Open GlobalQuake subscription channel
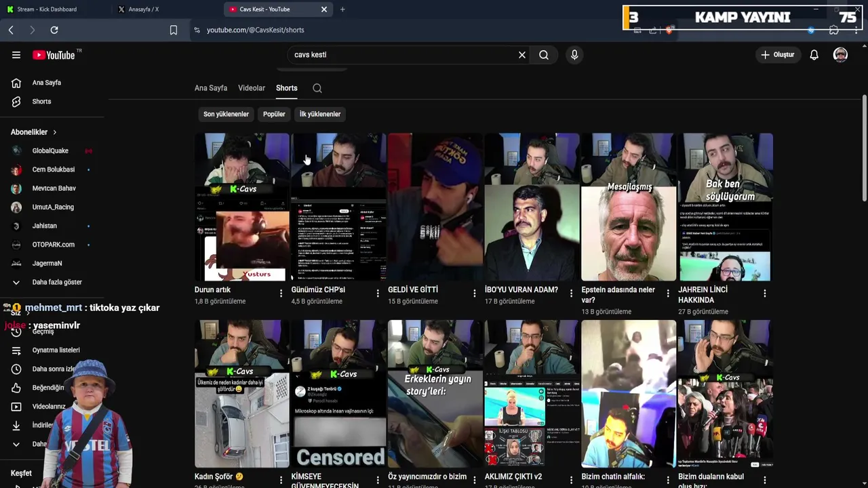This screenshot has height=488, width=868. pyautogui.click(x=52, y=151)
